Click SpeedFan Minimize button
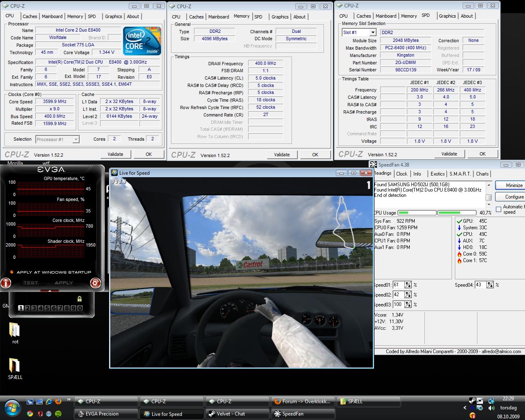 510,185
